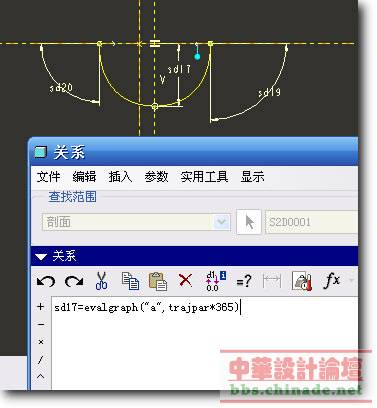The height and width of the screenshot is (408, 377).
Task: Redo the relation edit
Action: coord(74,281)
